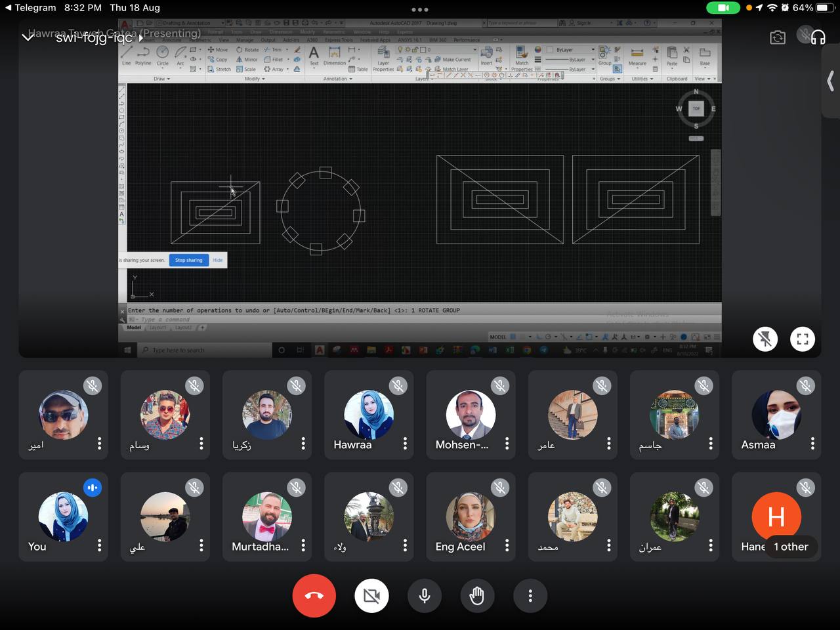Hide the screen-sharing notification bar
Image resolution: width=840 pixels, height=630 pixels.
[x=217, y=260]
